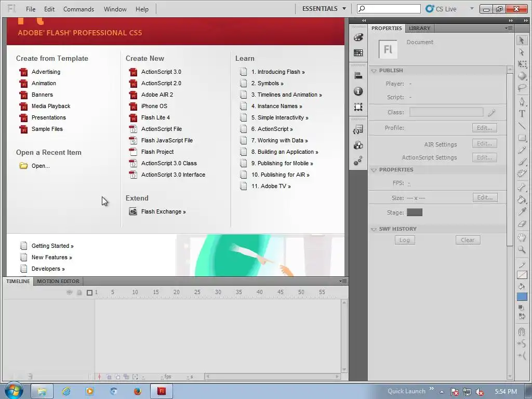532x399 pixels.
Task: Select the Eyedropper tool
Action: pyautogui.click(x=522, y=211)
